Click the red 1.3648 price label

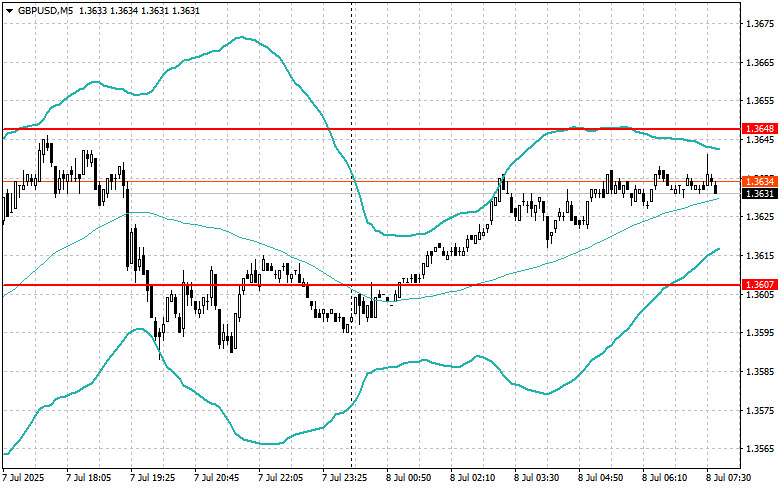[x=760, y=129]
